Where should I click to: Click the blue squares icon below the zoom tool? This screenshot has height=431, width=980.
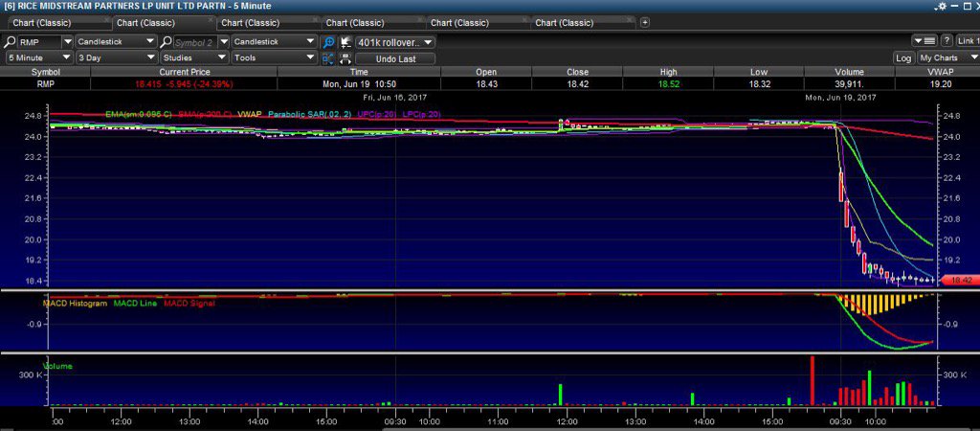click(x=328, y=58)
